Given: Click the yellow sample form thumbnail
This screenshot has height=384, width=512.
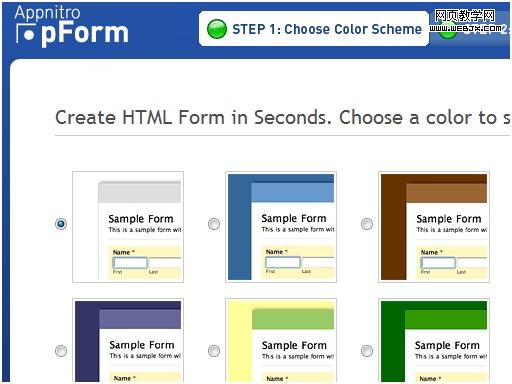Looking at the screenshot, I should pos(281,340).
